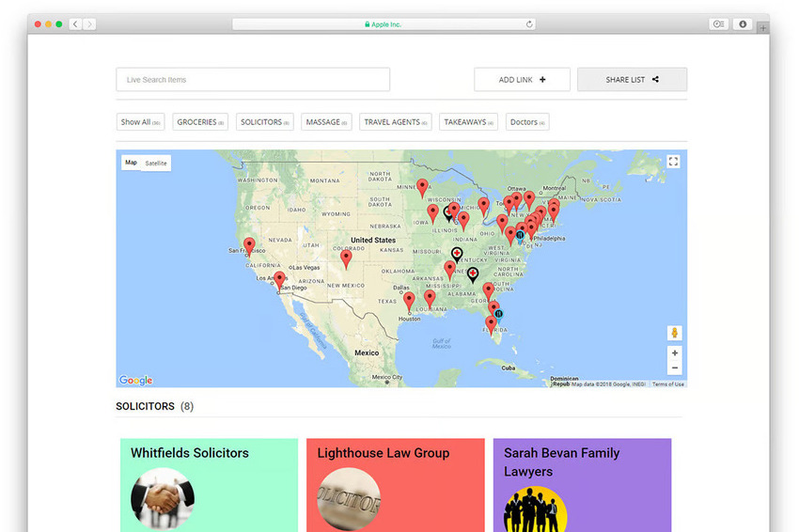The width and height of the screenshot is (799, 532).
Task: Click the Street View pegman icon
Action: pos(674,333)
